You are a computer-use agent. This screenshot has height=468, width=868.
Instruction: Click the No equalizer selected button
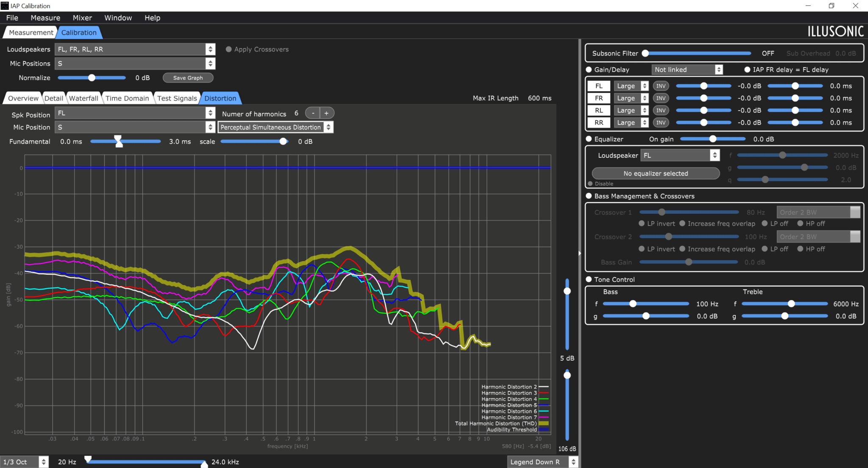coord(656,173)
